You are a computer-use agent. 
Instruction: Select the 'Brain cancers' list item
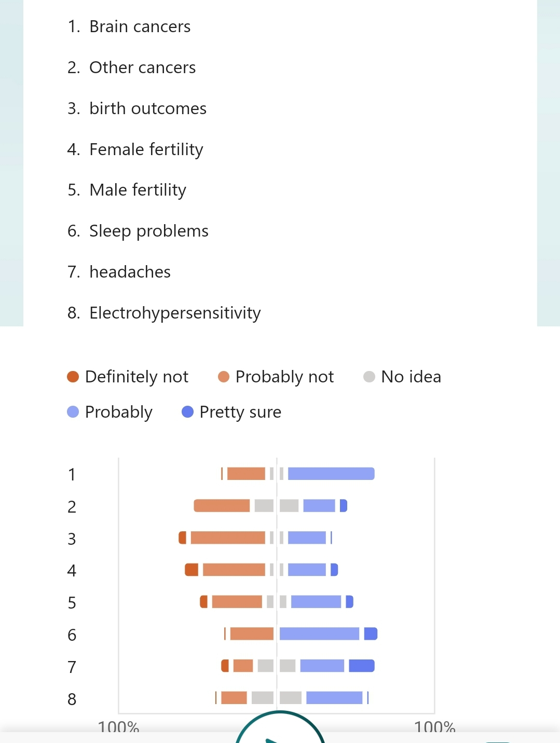click(x=140, y=26)
